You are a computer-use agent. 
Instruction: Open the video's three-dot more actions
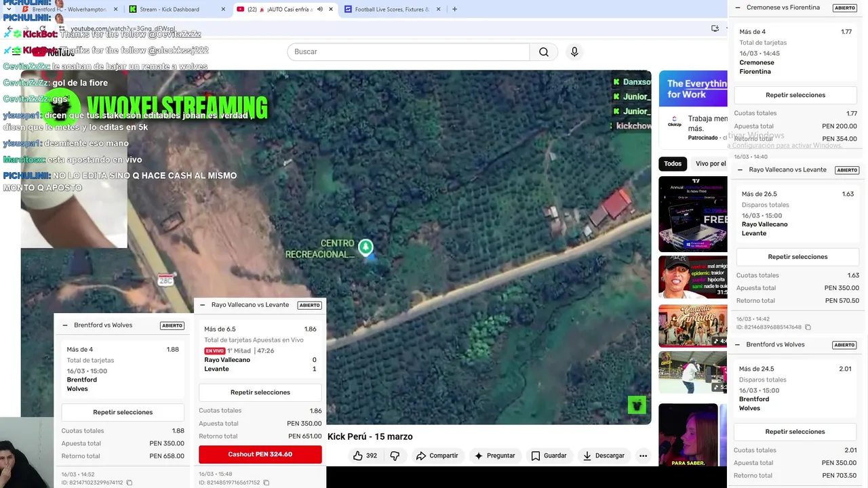pyautogui.click(x=643, y=455)
